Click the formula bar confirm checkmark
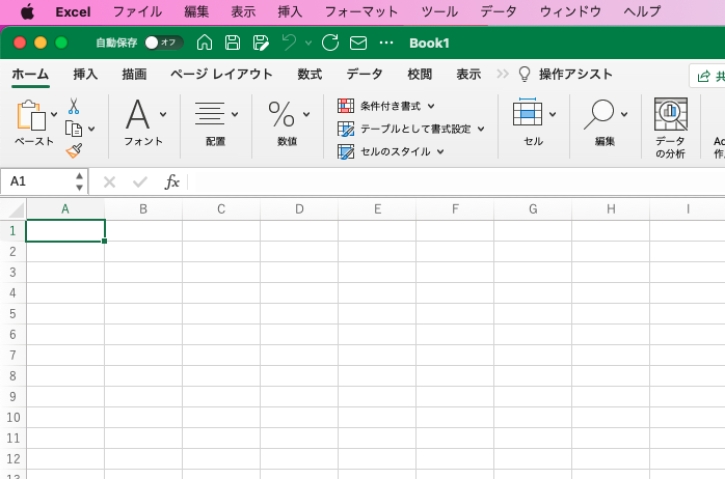 (x=140, y=182)
